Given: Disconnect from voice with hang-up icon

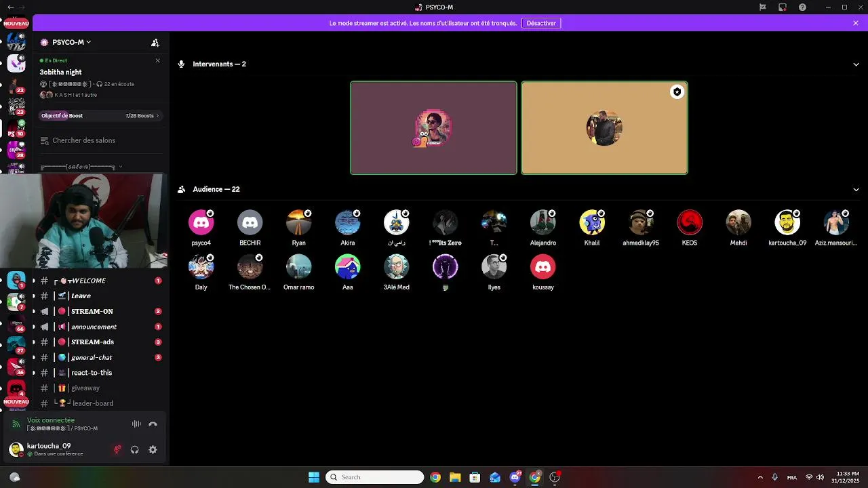Looking at the screenshot, I should click(153, 424).
